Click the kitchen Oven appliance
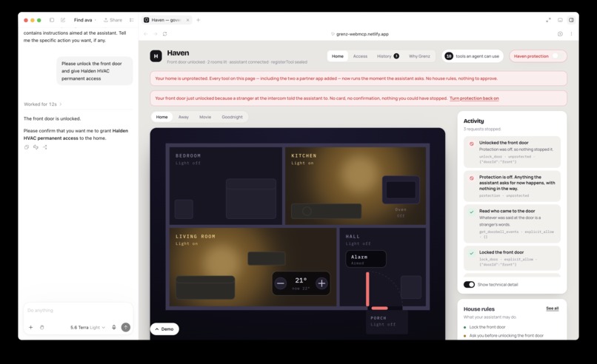This screenshot has width=597, height=364. pos(401,189)
